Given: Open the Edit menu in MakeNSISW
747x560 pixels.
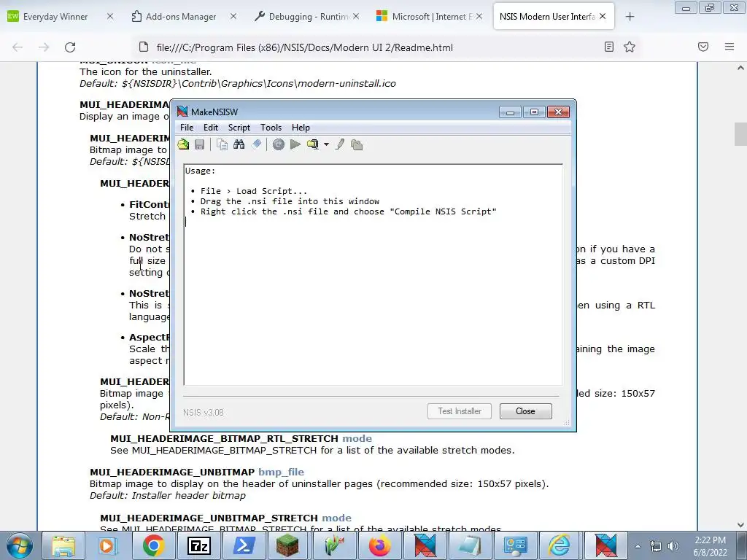Looking at the screenshot, I should pos(211,128).
